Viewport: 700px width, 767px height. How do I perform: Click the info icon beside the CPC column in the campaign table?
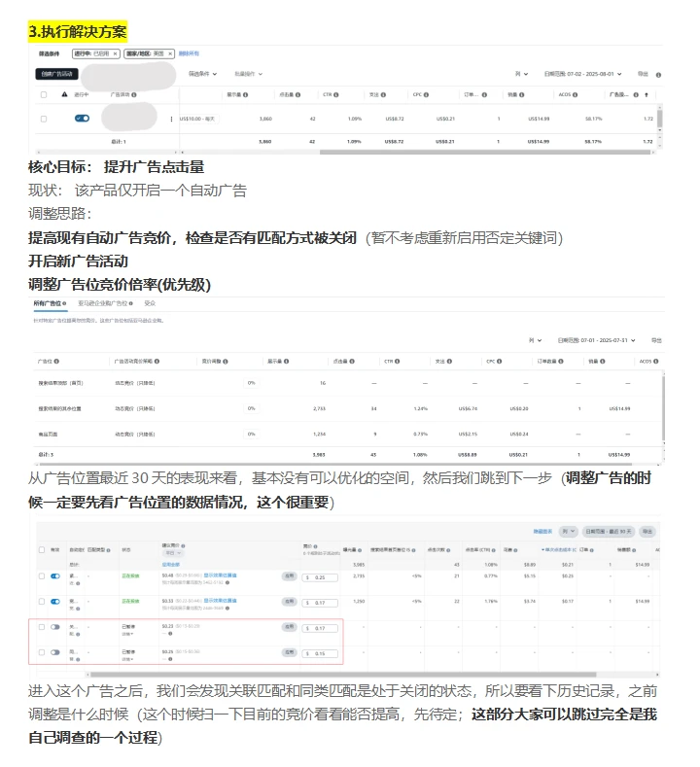click(x=426, y=95)
